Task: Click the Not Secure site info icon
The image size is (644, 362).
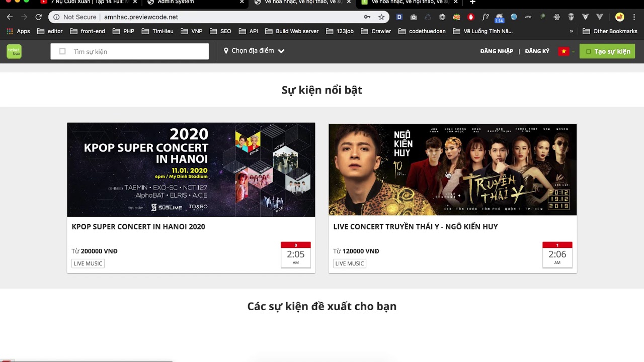Action: [56, 17]
